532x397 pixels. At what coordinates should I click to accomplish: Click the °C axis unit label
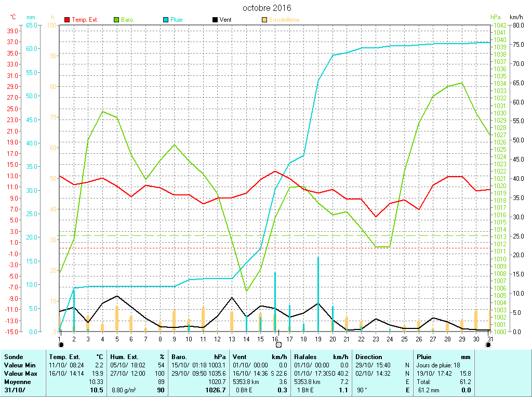coord(13,17)
